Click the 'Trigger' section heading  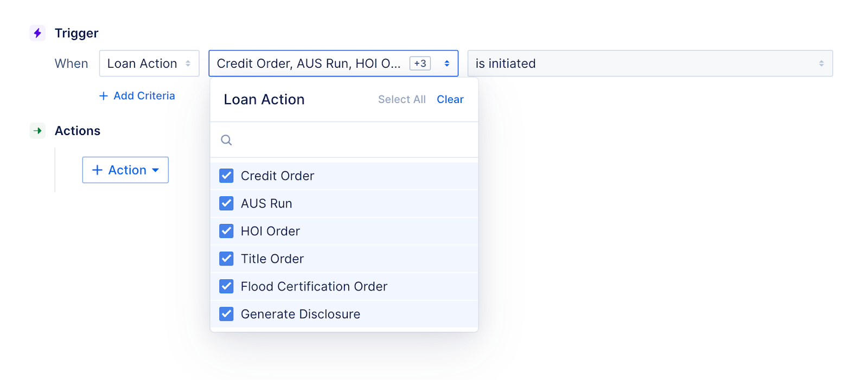(76, 33)
